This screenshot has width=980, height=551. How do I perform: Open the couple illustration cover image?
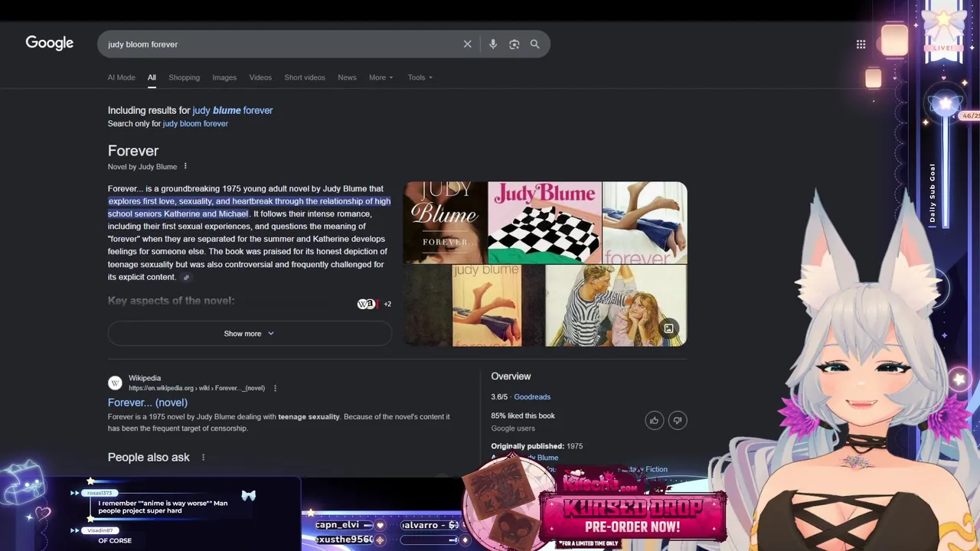pyautogui.click(x=616, y=305)
